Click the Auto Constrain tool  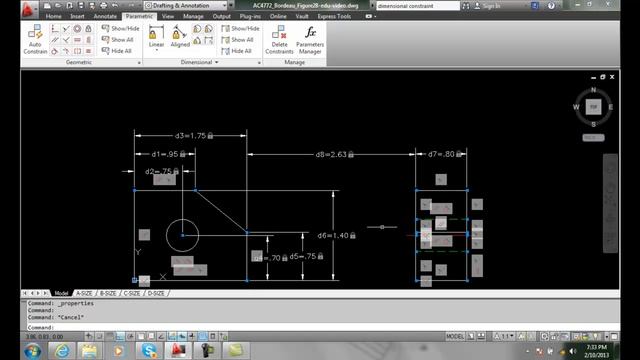pyautogui.click(x=35, y=40)
